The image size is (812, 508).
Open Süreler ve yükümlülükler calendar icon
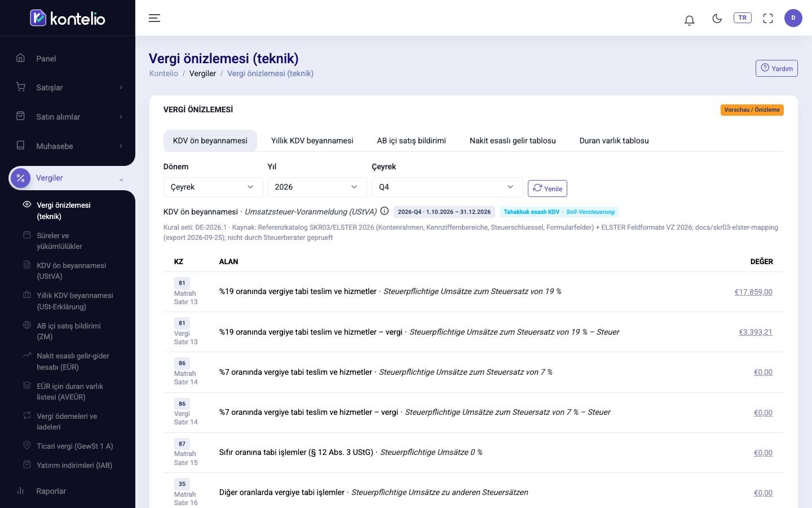[x=27, y=235]
